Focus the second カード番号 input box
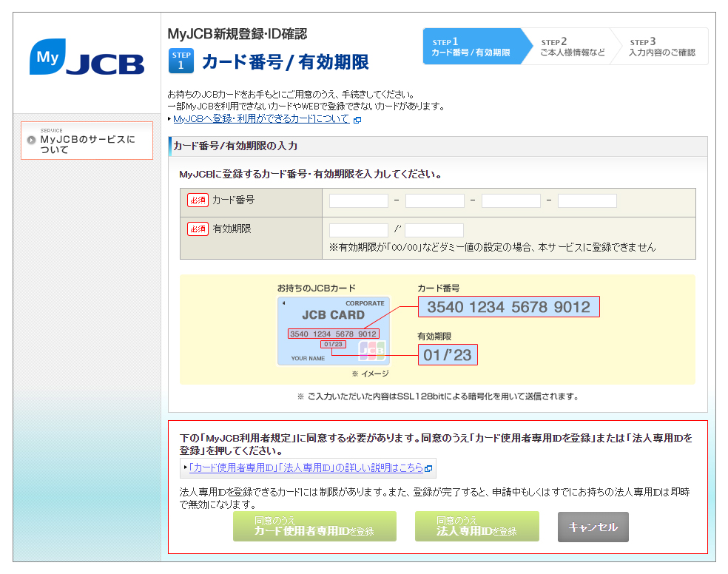Image resolution: width=728 pixels, height=574 pixels. (434, 201)
